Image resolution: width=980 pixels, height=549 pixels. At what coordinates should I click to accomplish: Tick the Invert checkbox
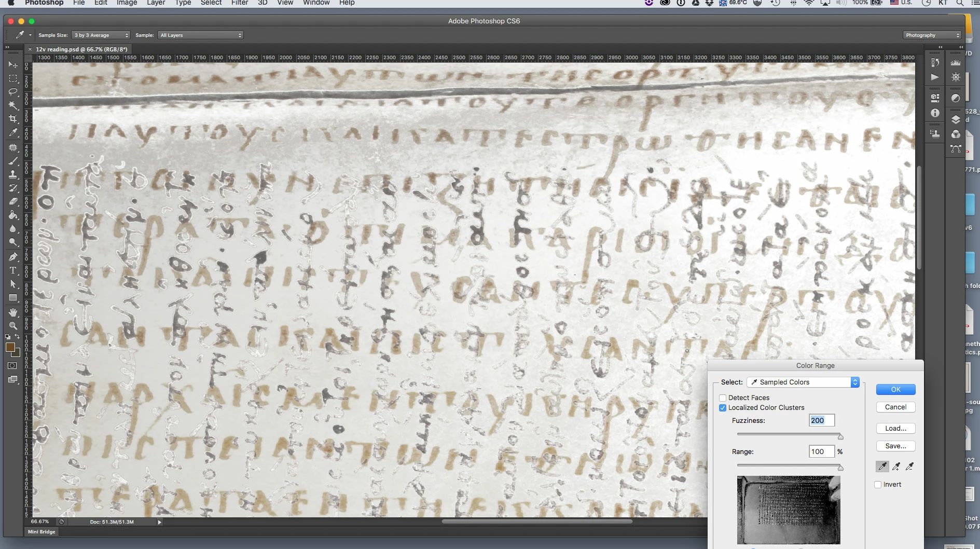(x=878, y=485)
